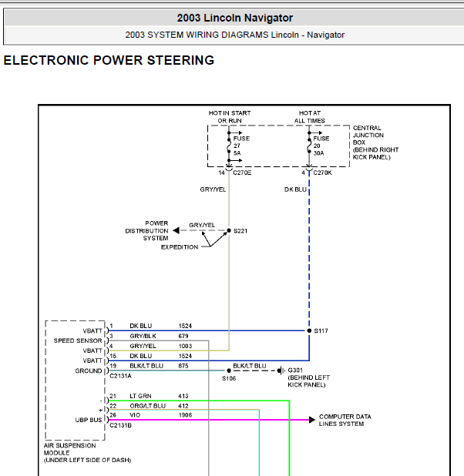This screenshot has width=464, height=476.
Task: Click the ORG/LT BLU wire label
Action: (148, 406)
